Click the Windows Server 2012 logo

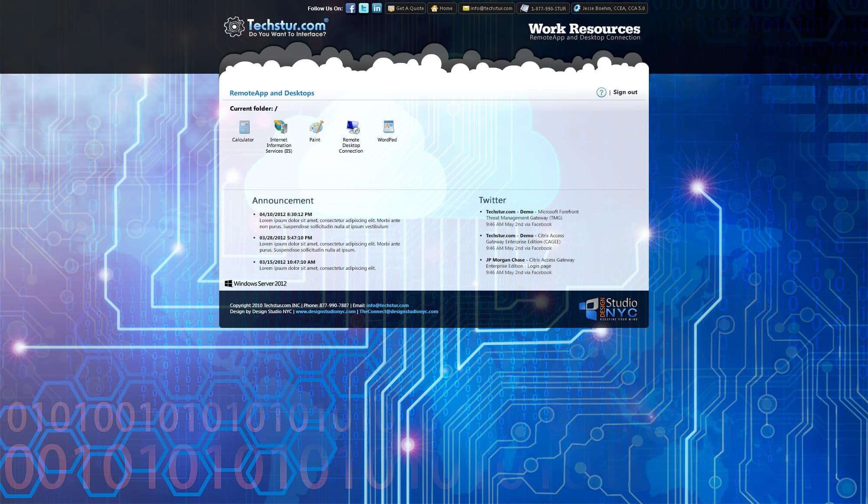pyautogui.click(x=256, y=284)
